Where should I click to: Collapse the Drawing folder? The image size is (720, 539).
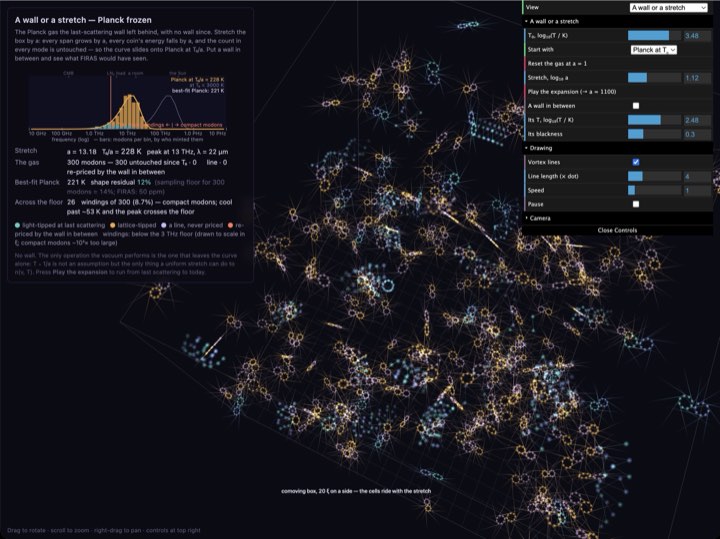(x=618, y=148)
